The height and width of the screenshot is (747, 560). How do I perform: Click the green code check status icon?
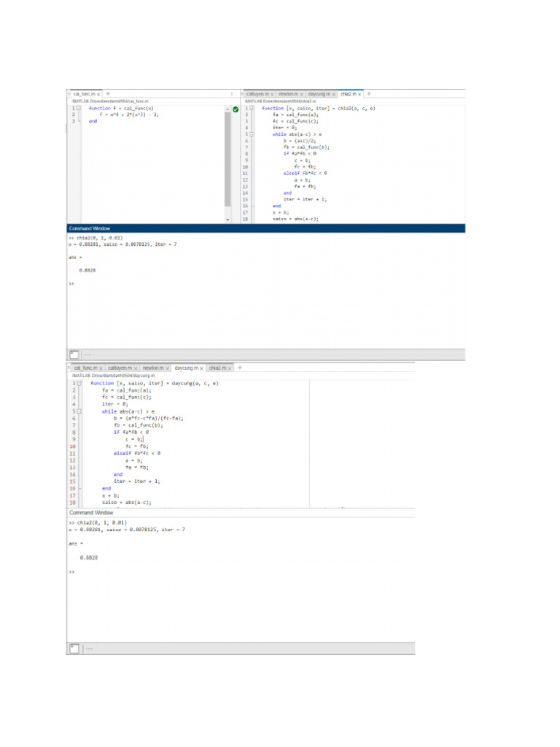click(236, 109)
